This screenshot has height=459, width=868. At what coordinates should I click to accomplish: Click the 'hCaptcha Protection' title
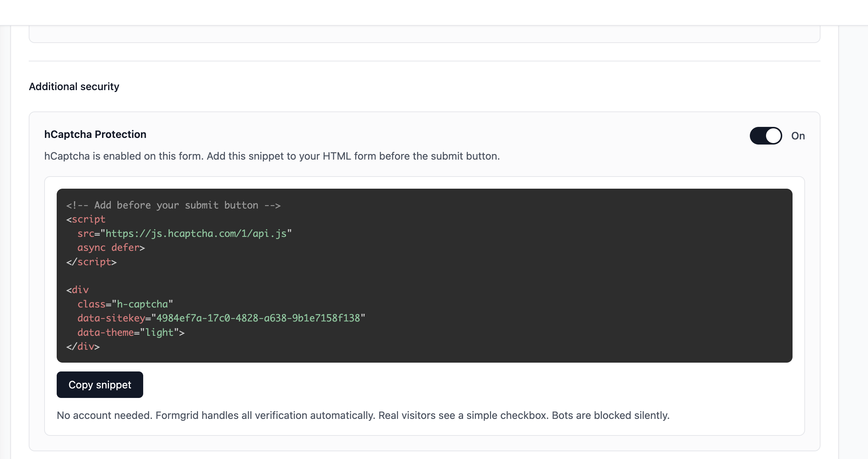click(x=95, y=134)
